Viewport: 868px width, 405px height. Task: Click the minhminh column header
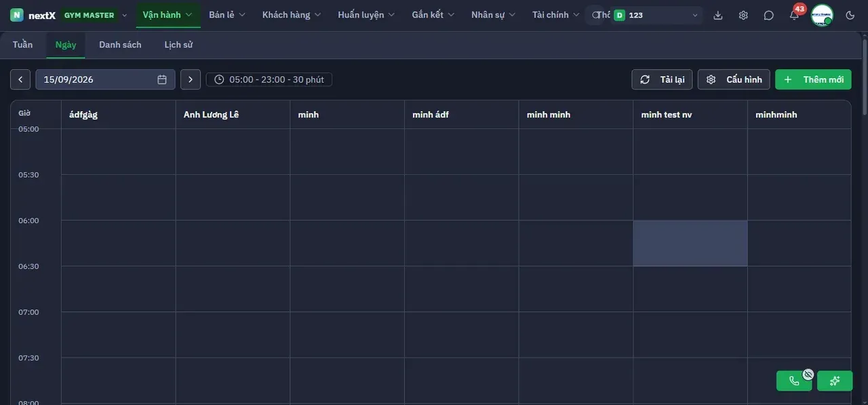pos(800,115)
